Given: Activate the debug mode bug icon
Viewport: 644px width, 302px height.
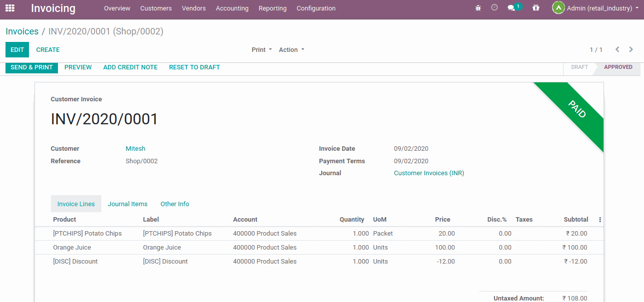Looking at the screenshot, I should (478, 8).
